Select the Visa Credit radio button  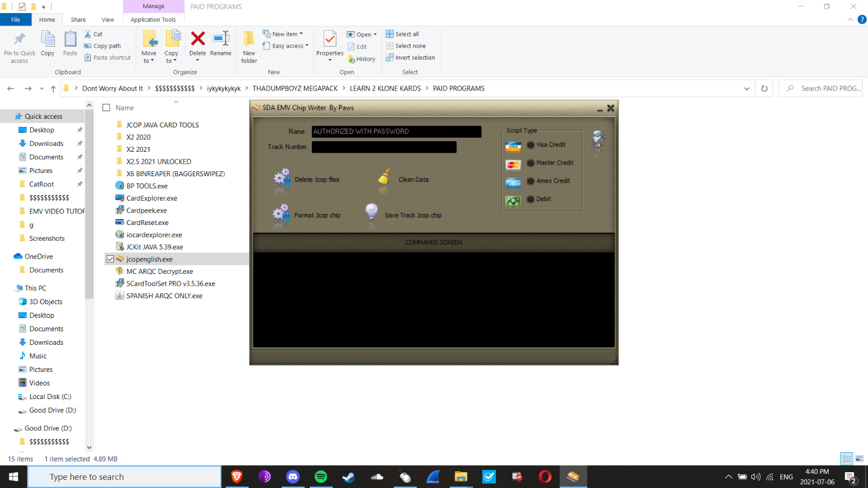click(x=531, y=145)
